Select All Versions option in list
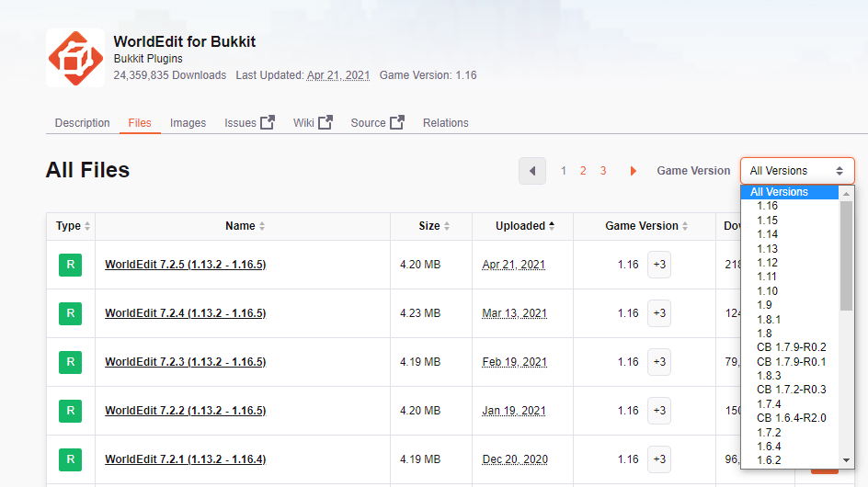 click(790, 192)
